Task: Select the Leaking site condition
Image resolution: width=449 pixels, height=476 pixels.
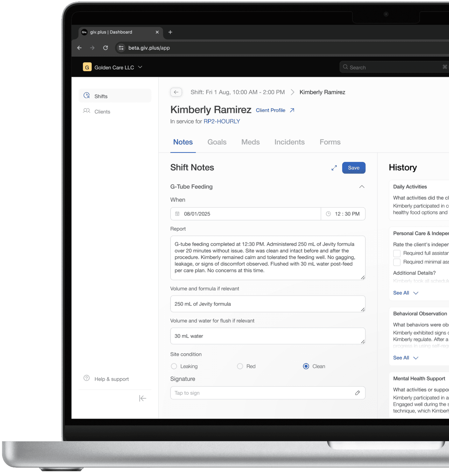Action: click(x=174, y=366)
